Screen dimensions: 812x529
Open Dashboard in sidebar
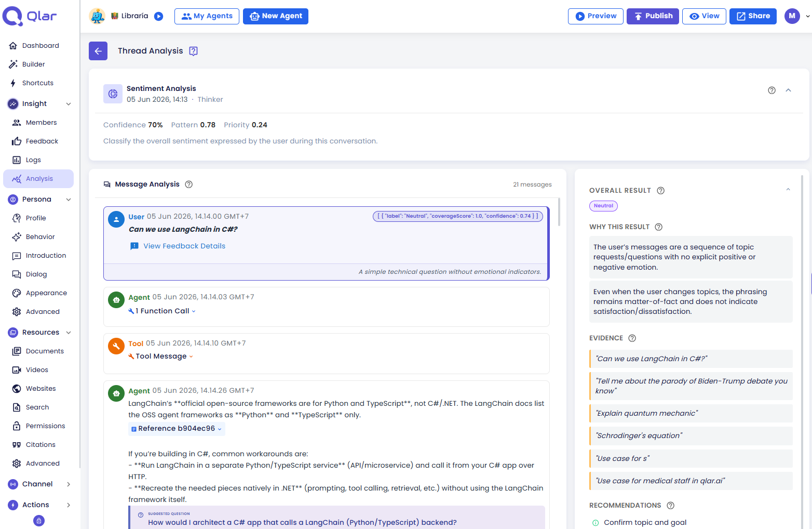pos(39,46)
